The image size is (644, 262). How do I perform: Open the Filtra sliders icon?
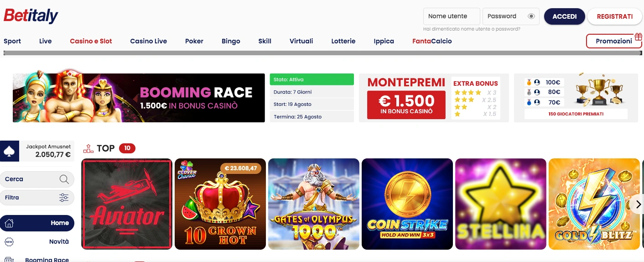pos(64,198)
